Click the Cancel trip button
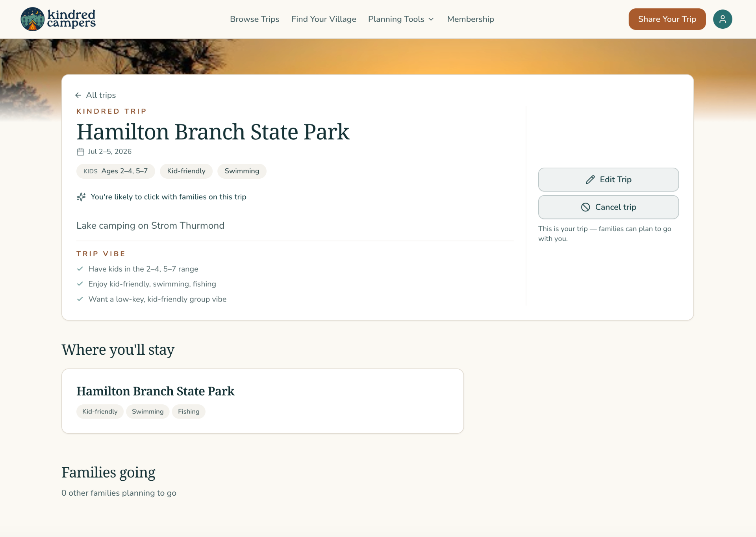 tap(608, 207)
